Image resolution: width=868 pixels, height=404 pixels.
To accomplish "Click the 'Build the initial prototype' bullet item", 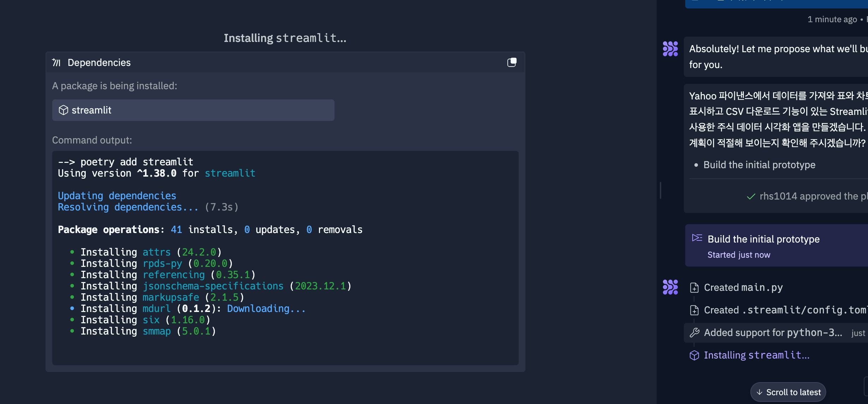I will tap(759, 165).
